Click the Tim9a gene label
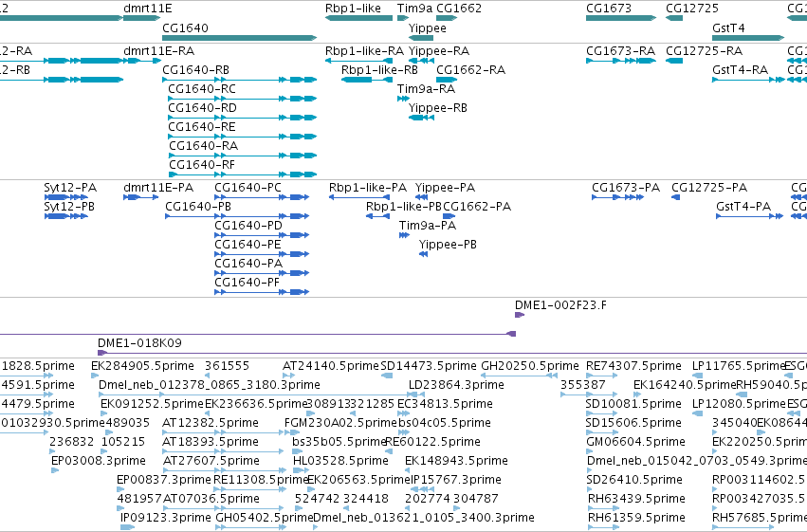Viewport: 807px width, 532px height. tap(414, 9)
